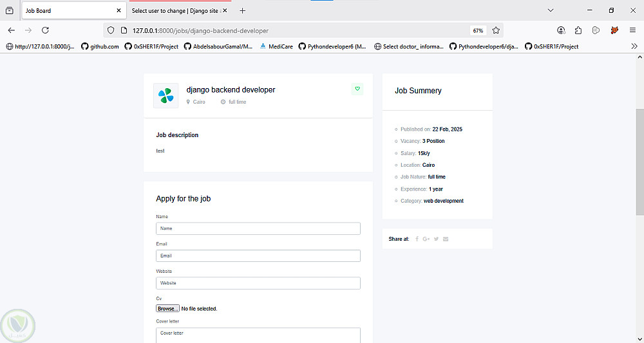644x343 pixels.
Task: Click the fox extension icon in toolbar
Action: (x=614, y=30)
